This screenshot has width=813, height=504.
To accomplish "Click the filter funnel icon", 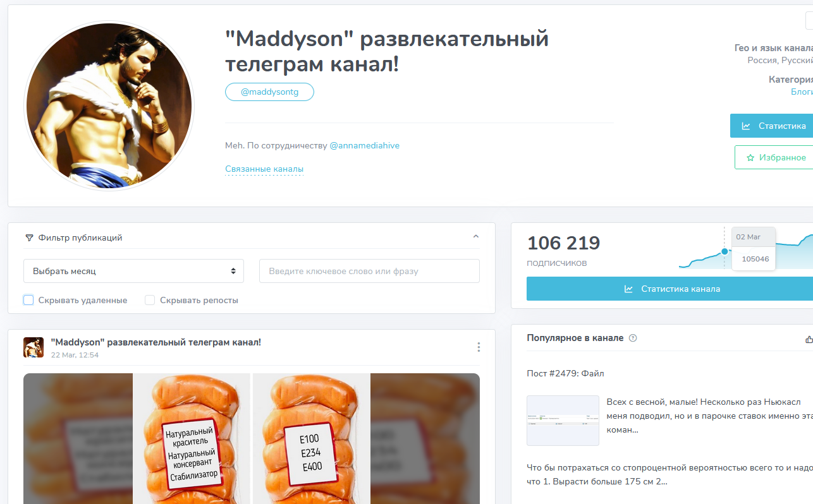I will [x=29, y=238].
